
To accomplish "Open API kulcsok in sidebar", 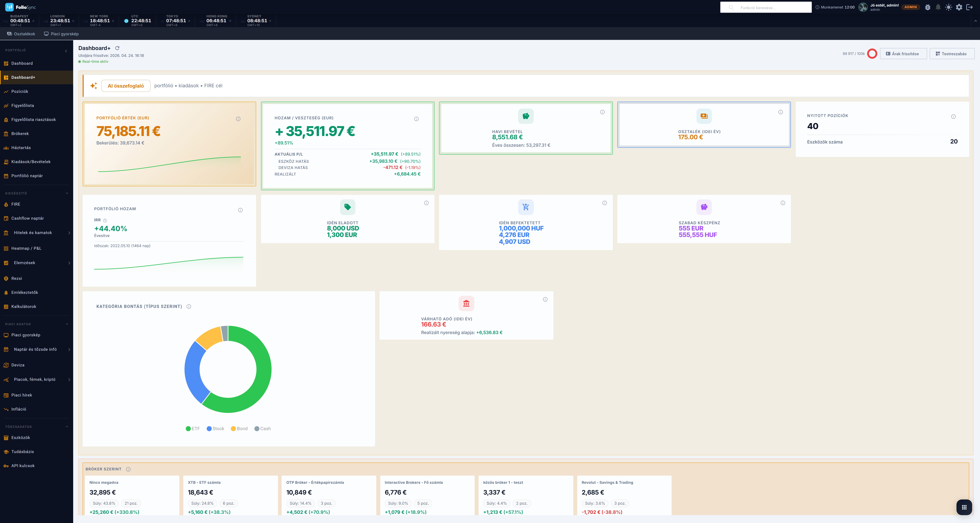I will [x=37, y=466].
